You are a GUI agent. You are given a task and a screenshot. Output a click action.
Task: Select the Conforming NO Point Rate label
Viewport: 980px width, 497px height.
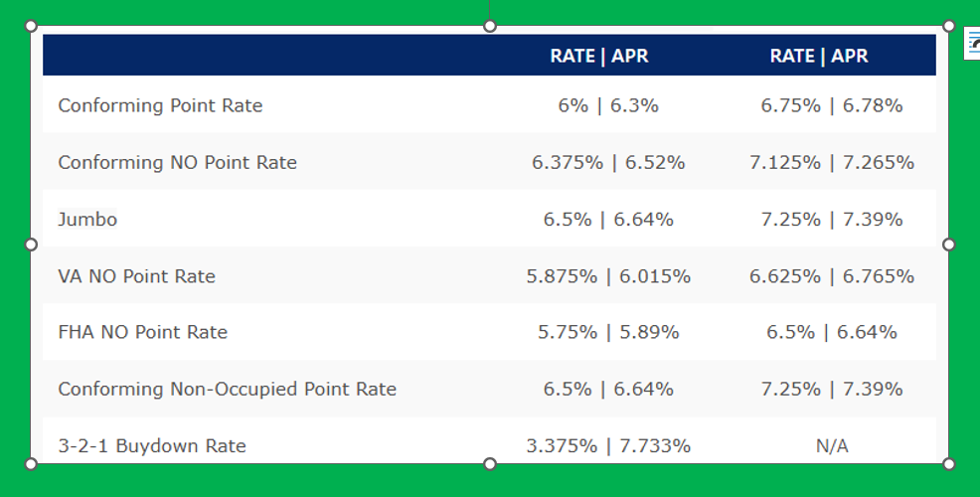click(x=177, y=162)
